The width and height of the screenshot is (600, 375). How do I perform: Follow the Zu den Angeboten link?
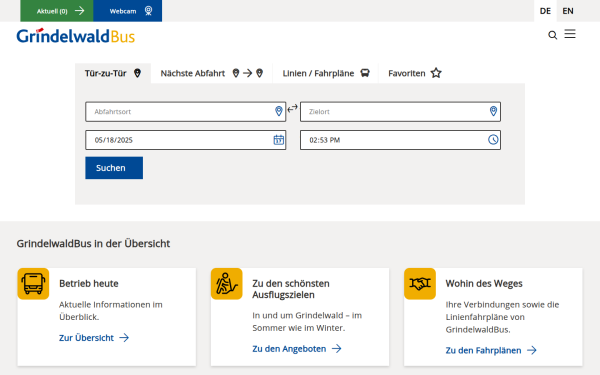297,349
